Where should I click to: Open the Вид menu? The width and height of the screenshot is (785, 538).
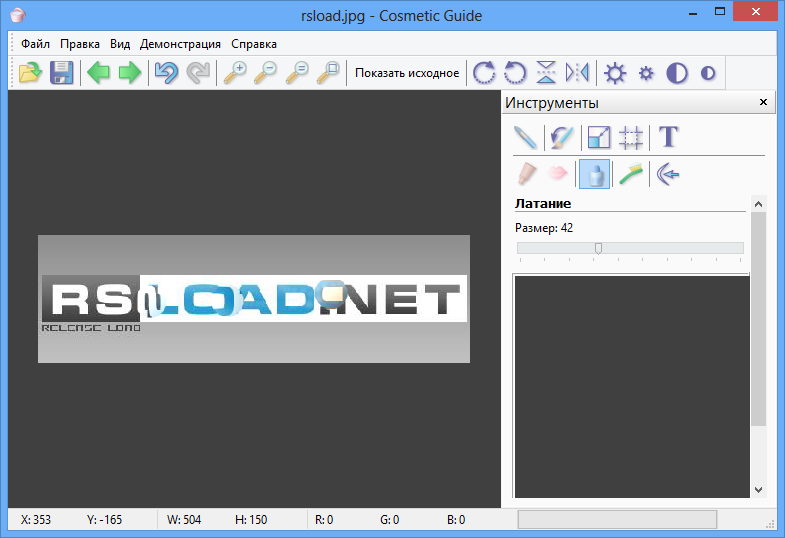(x=120, y=44)
